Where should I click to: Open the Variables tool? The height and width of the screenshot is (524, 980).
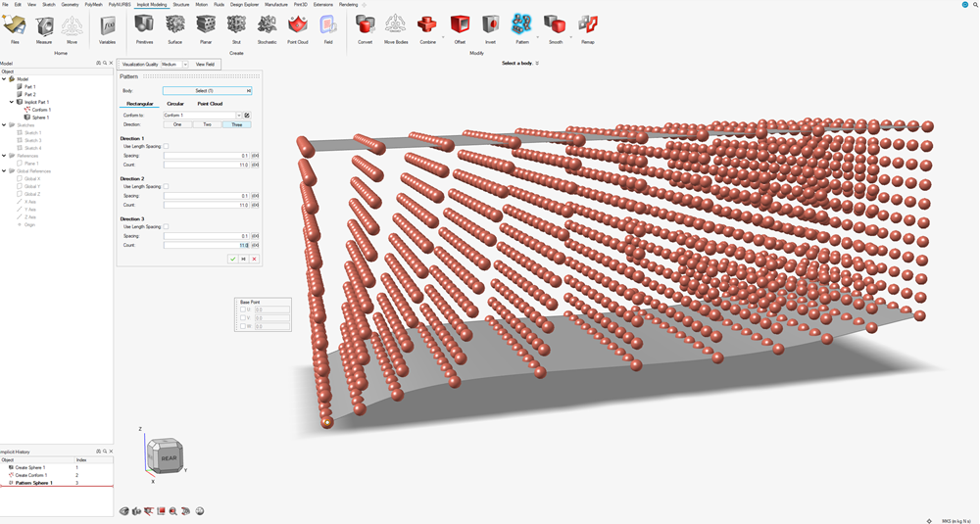[x=107, y=24]
